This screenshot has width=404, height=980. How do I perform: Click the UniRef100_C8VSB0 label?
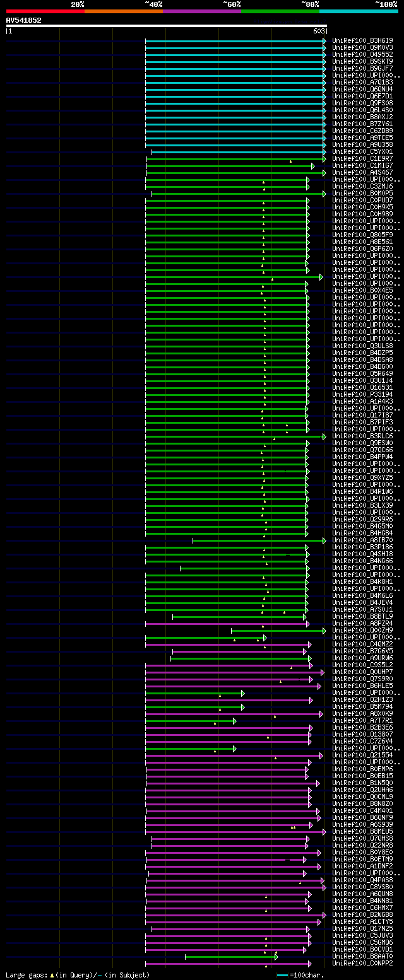pyautogui.click(x=362, y=887)
